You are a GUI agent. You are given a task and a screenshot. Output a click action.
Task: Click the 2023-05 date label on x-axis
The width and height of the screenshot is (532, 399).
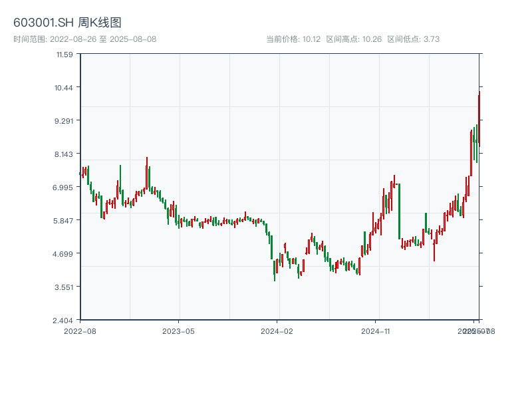point(179,331)
